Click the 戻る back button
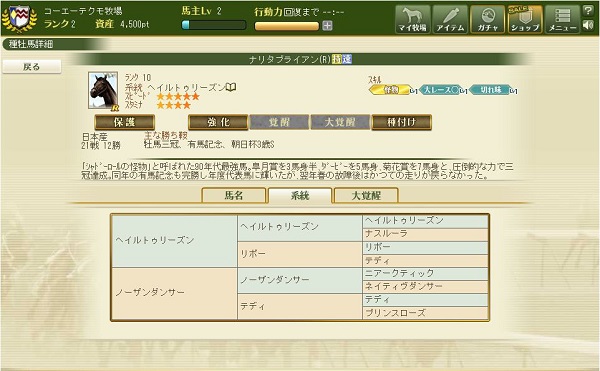The height and width of the screenshot is (371, 600). coord(32,67)
